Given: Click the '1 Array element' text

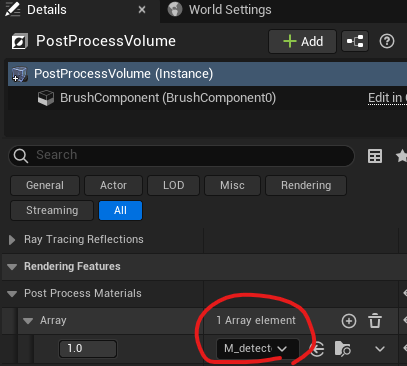Looking at the screenshot, I should [x=256, y=320].
